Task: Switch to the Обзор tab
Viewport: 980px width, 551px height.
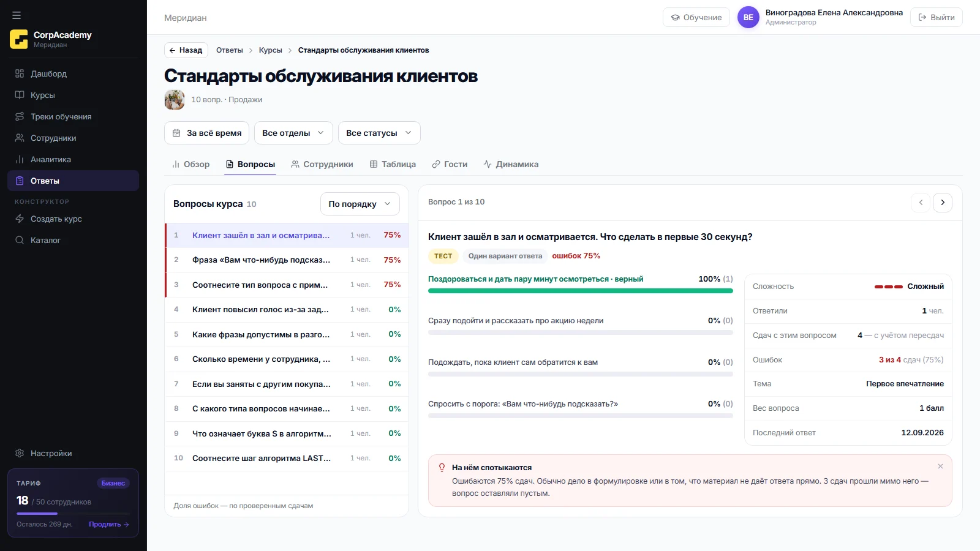Action: coord(190,164)
